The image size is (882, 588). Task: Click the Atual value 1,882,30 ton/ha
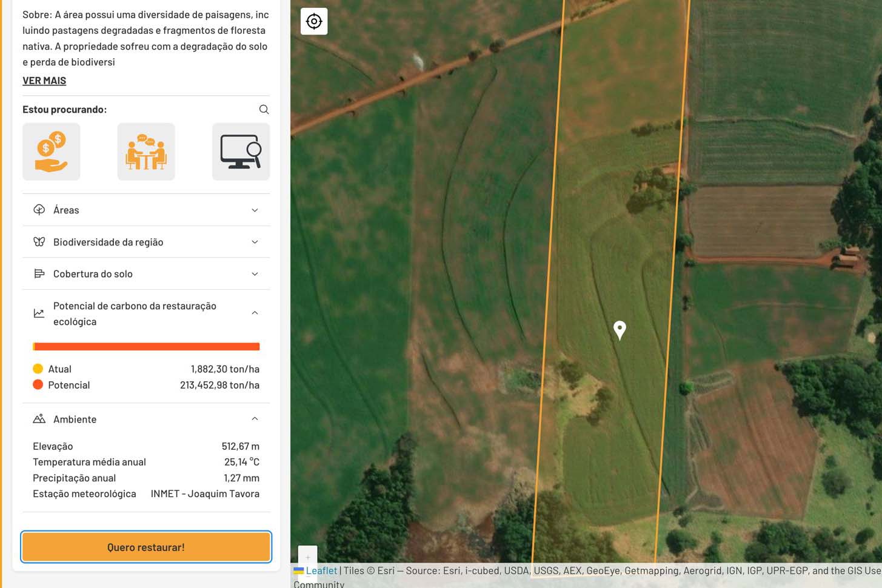pyautogui.click(x=225, y=369)
